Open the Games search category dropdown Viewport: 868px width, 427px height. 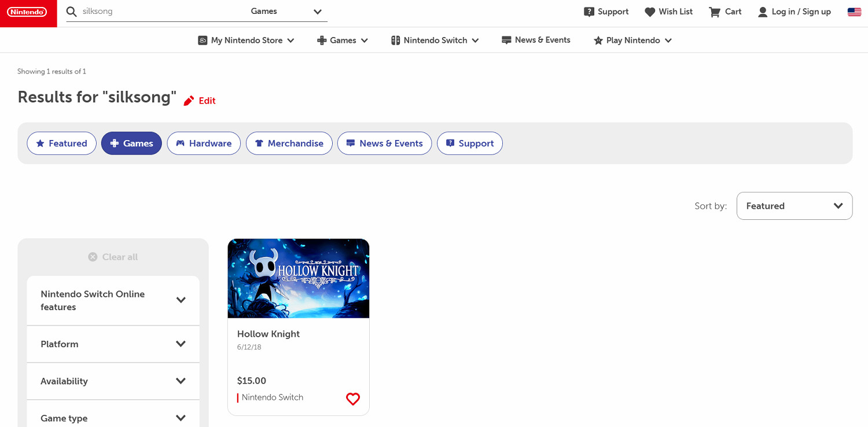[286, 12]
